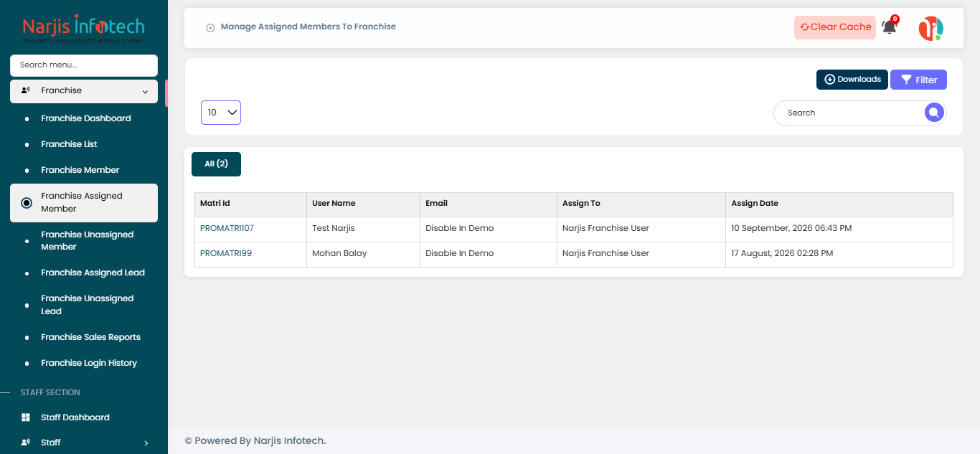Click the circle arrow icon beside page title

210,27
